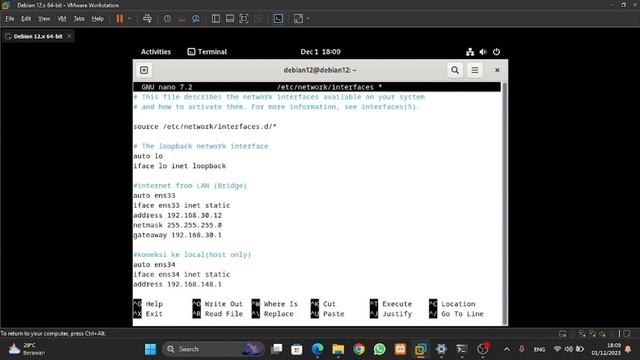
Task: Click the 'iface ens33 inet static' line
Action: tap(182, 205)
